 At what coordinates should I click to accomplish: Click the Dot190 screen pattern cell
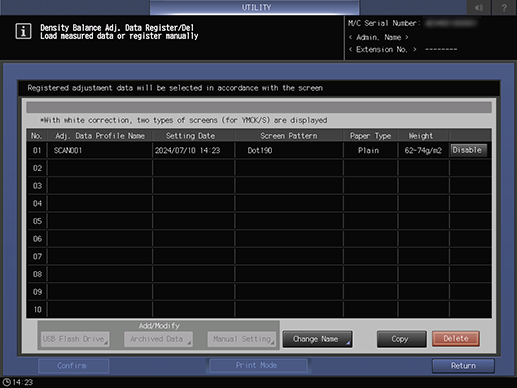click(x=289, y=150)
